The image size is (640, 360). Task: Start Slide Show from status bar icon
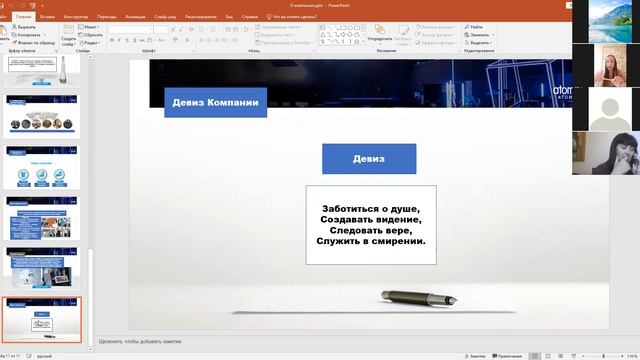(573, 356)
